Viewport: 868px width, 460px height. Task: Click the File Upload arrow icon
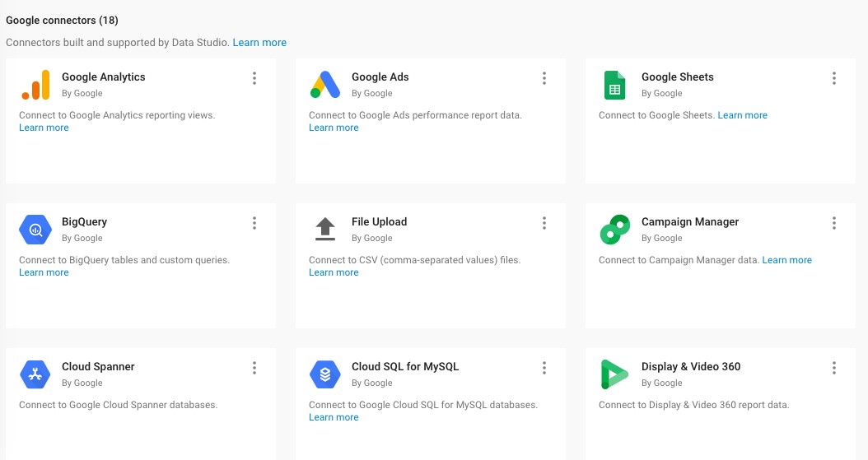click(x=325, y=229)
